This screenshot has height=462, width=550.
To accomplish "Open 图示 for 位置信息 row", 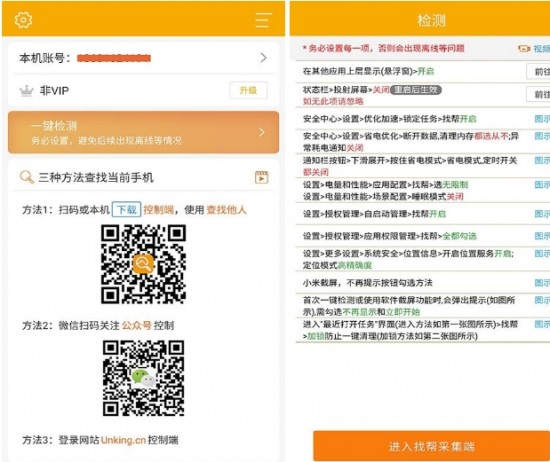I will 542,253.
